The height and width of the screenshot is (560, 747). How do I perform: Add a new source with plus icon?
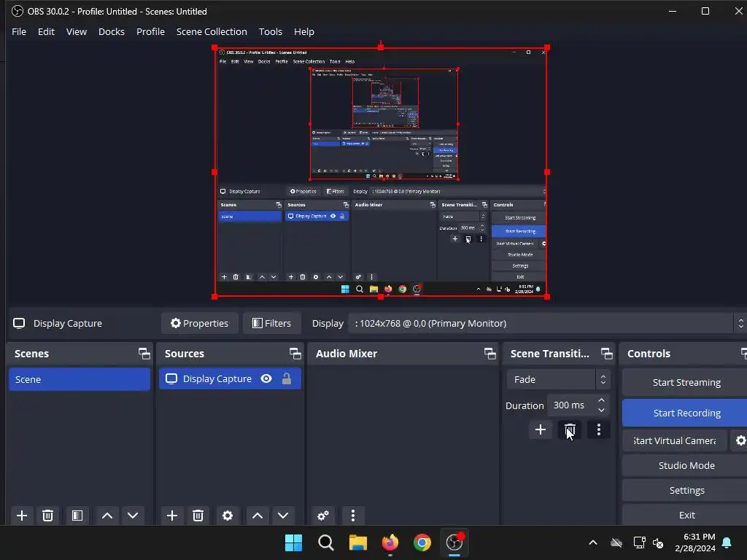172,516
